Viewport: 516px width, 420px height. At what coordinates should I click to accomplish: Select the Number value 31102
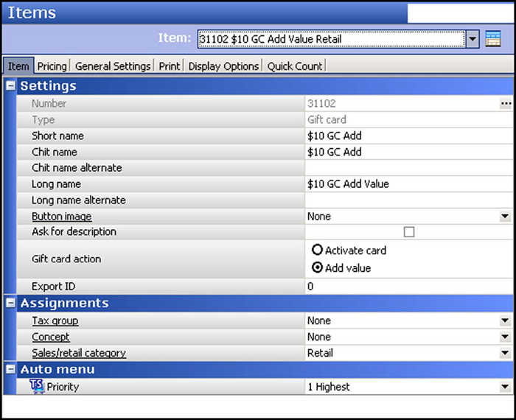[321, 104]
